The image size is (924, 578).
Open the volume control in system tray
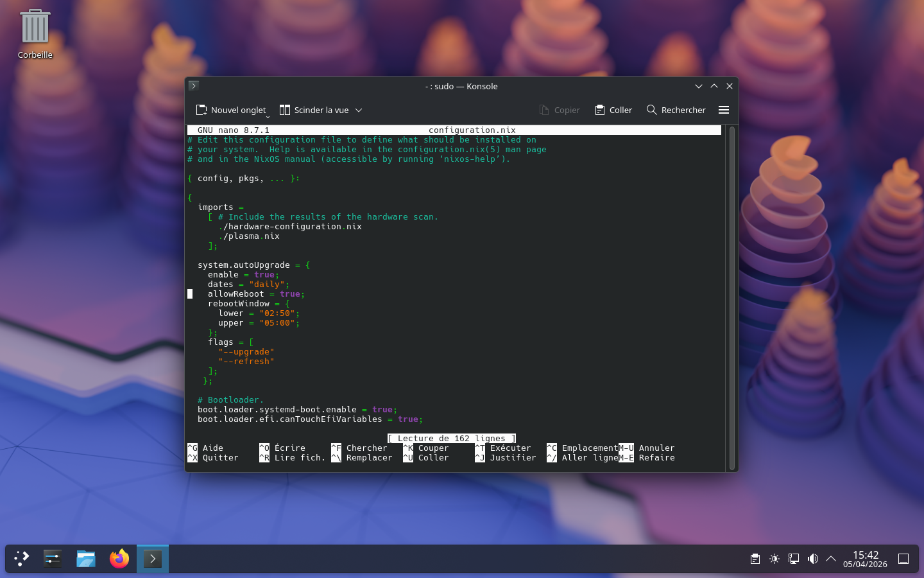coord(812,559)
